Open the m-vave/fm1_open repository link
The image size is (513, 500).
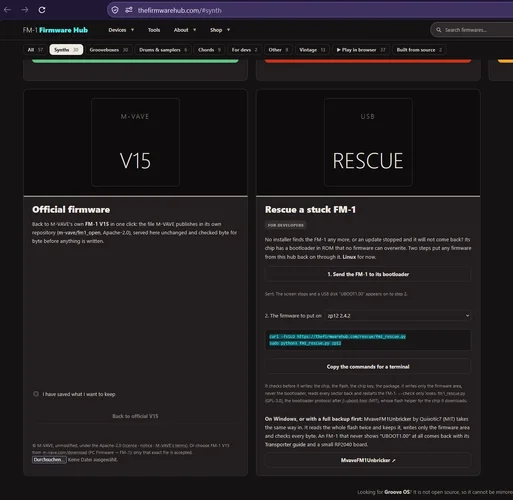[x=79, y=233]
